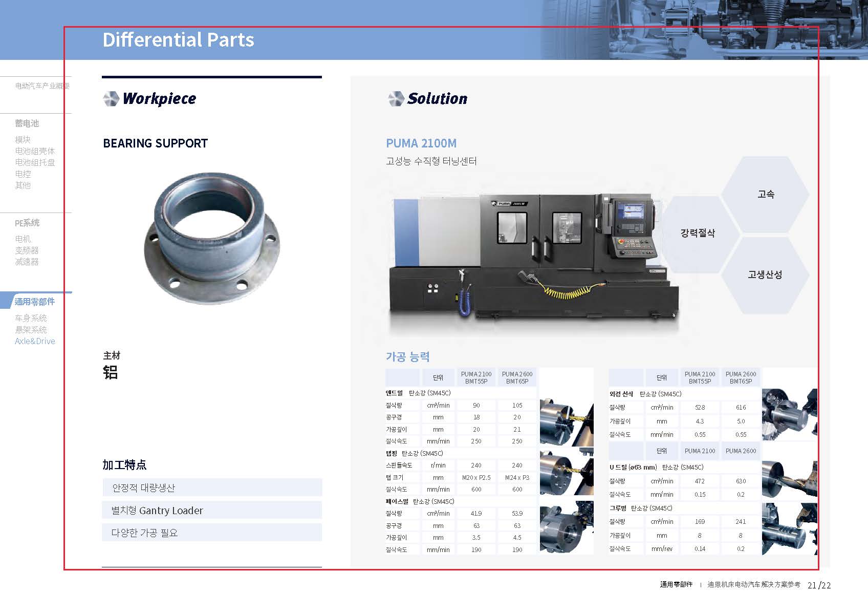Click the 169 grooving value cell

point(700,522)
